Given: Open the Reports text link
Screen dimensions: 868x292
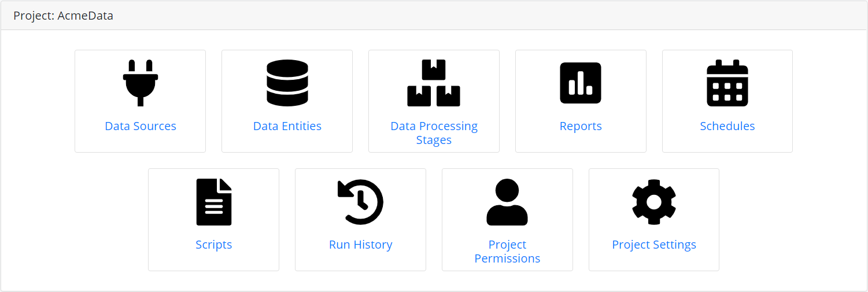Looking at the screenshot, I should tap(581, 126).
